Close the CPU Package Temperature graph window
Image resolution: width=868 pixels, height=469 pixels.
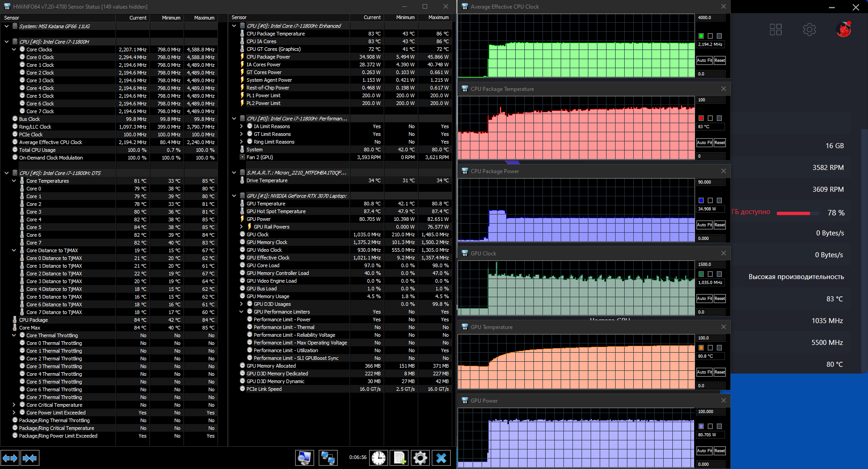[724, 89]
